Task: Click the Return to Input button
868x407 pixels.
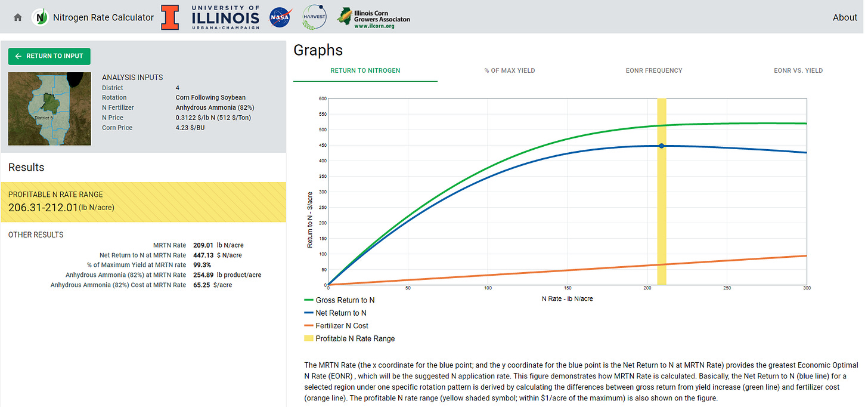Action: pos(49,56)
